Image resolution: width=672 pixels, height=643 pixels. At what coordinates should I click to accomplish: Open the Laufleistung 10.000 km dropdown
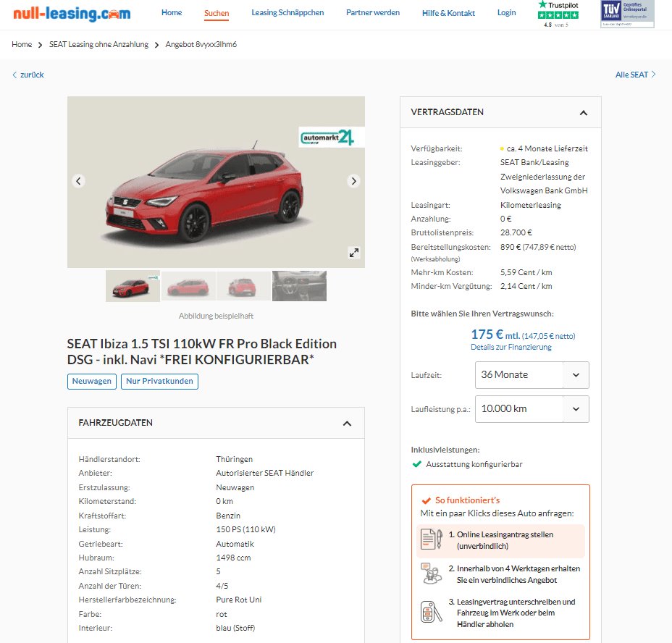click(532, 409)
